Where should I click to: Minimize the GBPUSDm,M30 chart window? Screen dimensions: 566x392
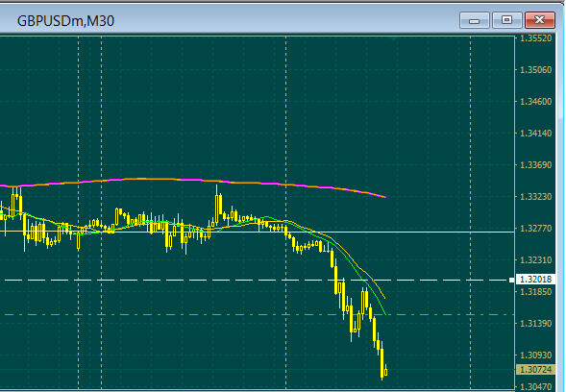474,20
